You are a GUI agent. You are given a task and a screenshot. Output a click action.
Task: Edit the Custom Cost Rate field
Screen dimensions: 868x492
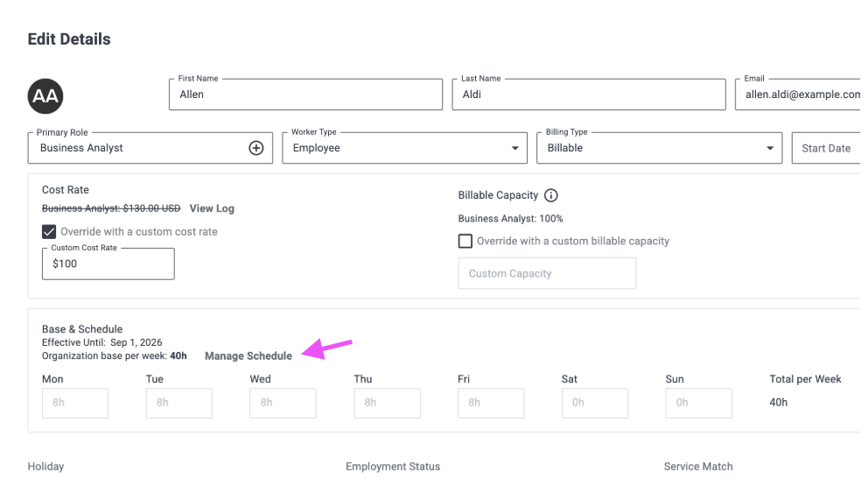108,264
